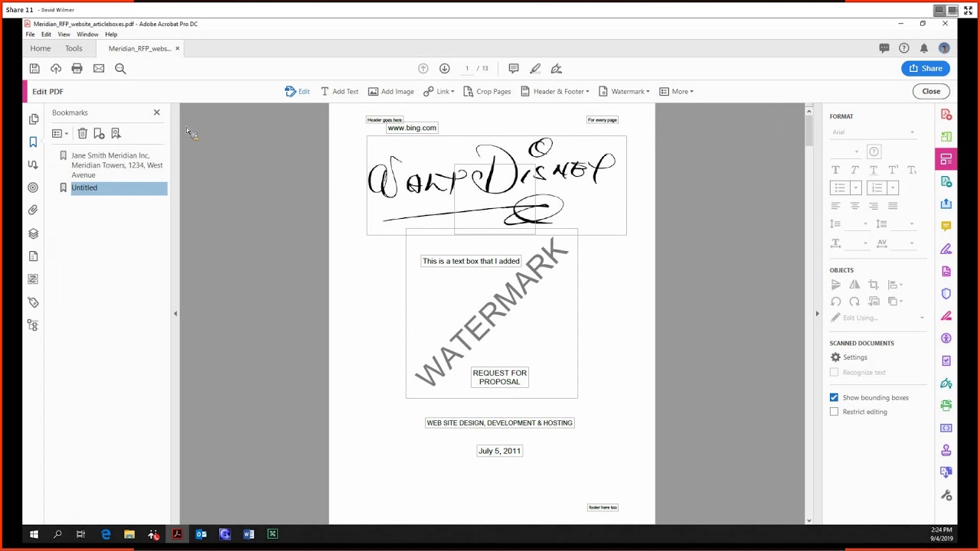Open the Protect shield tool in right rail
Viewport: 980px width, 551px height.
coord(946,294)
